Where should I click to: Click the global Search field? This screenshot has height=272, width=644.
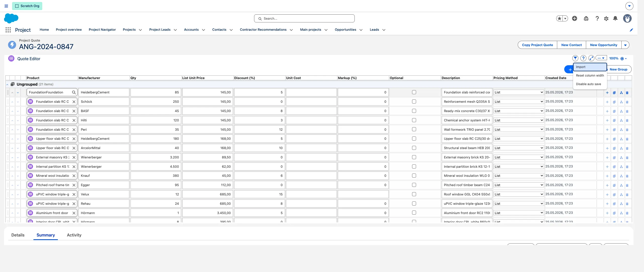pos(304,18)
